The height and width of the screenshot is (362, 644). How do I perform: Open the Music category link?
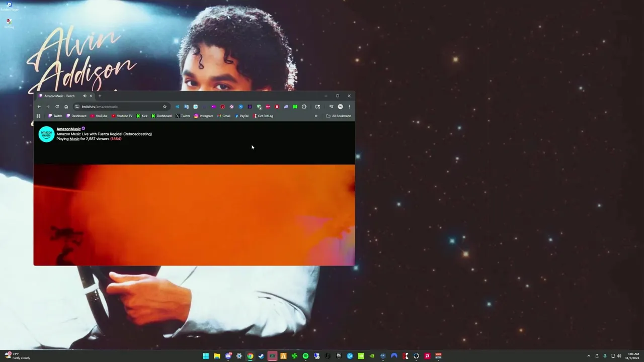(74, 139)
